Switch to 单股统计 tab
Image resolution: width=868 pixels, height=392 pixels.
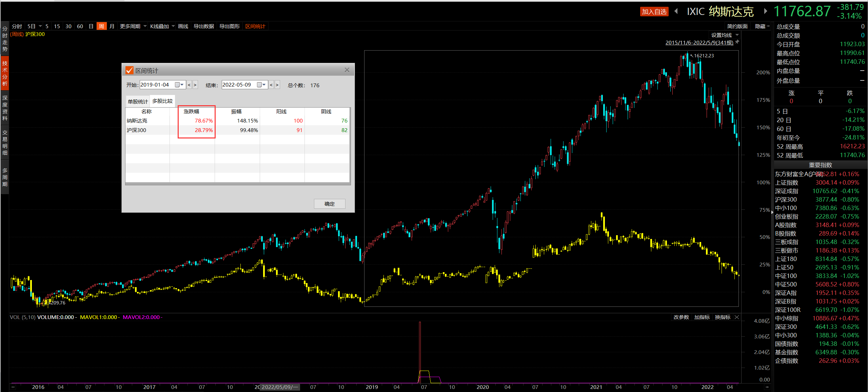click(x=138, y=101)
